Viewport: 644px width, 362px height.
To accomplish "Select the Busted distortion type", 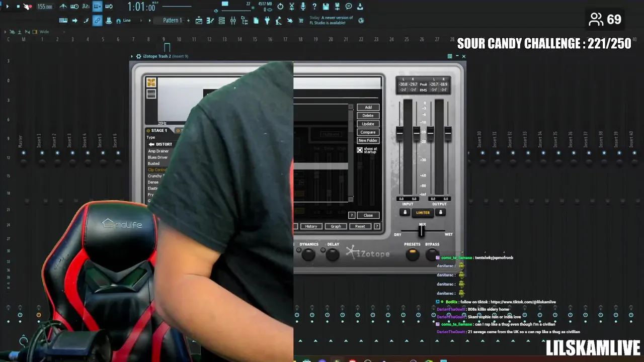I will point(154,163).
